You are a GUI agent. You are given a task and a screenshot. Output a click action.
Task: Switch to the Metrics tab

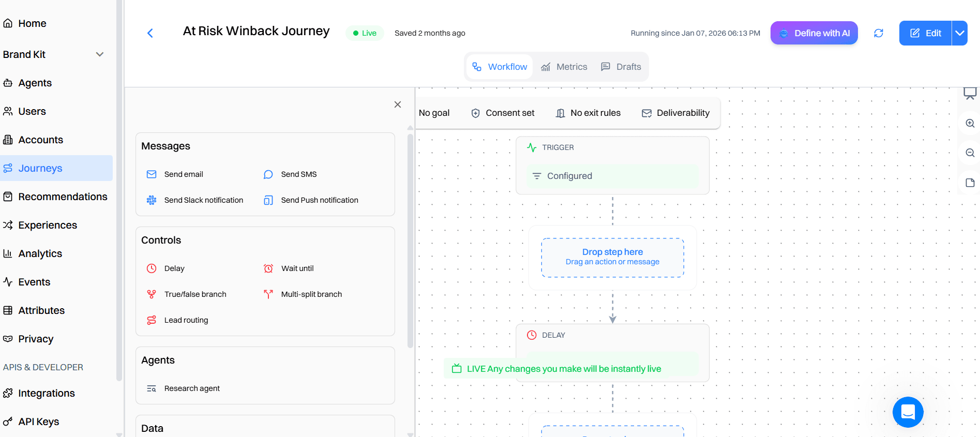[x=564, y=67]
